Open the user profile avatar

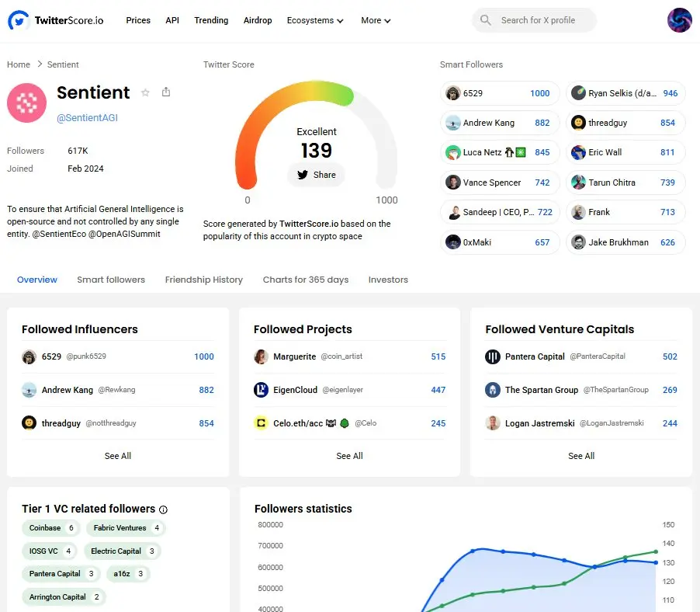[x=679, y=20]
